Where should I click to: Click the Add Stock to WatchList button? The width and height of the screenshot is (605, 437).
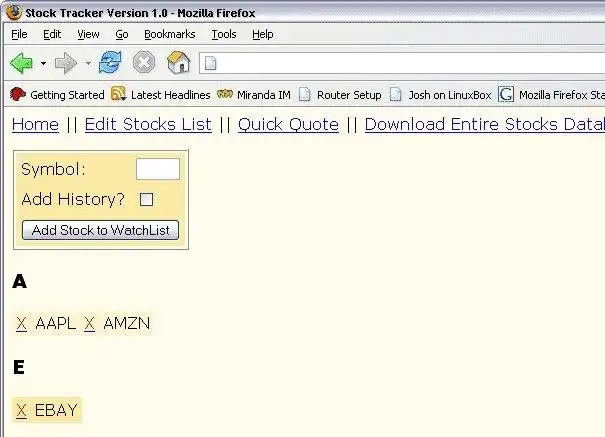coord(100,230)
